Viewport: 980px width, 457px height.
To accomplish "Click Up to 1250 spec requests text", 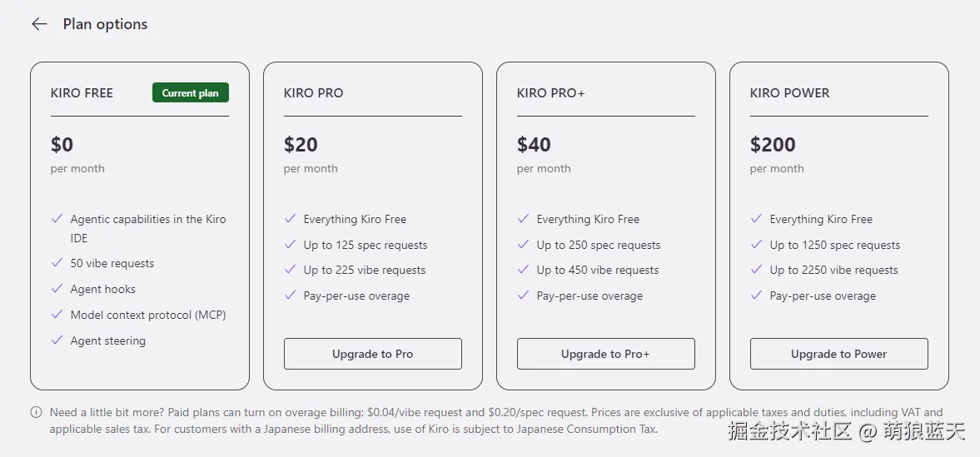I will 835,245.
